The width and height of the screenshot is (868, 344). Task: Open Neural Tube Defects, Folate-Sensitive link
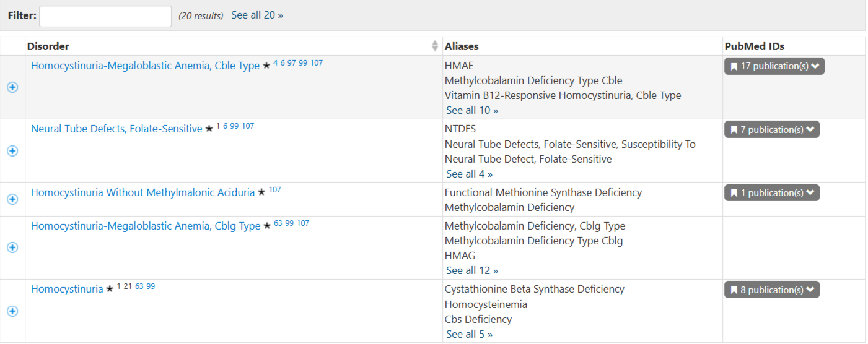(116, 129)
